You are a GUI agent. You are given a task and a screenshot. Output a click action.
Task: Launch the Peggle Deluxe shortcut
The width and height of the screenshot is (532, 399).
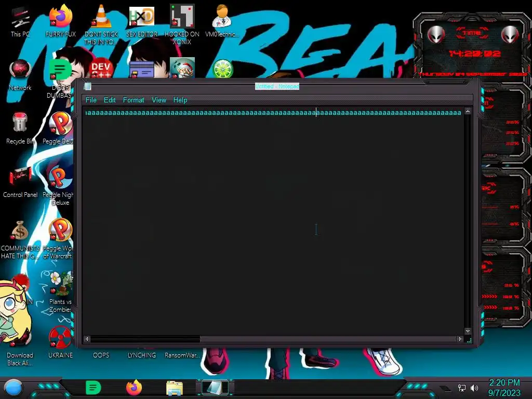pyautogui.click(x=60, y=128)
